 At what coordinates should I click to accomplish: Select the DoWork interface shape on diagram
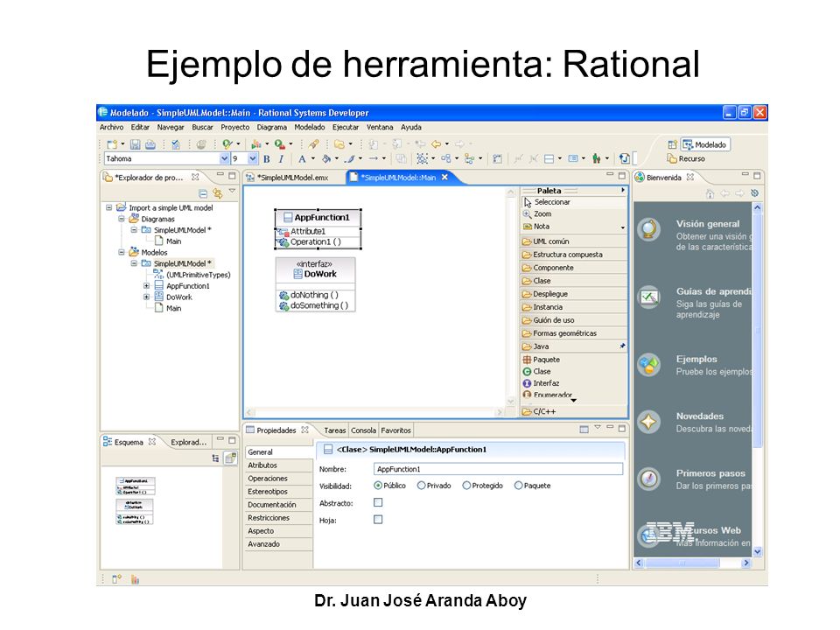(x=316, y=284)
